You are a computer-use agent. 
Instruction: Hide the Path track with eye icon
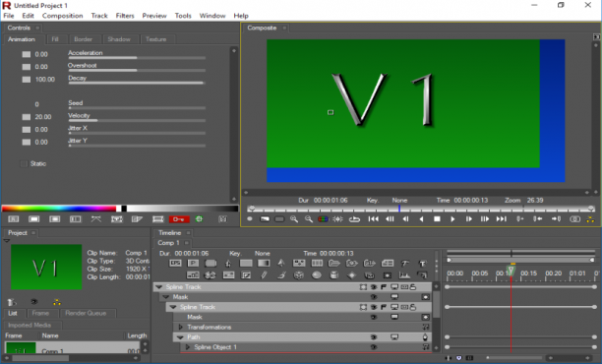[x=374, y=337]
